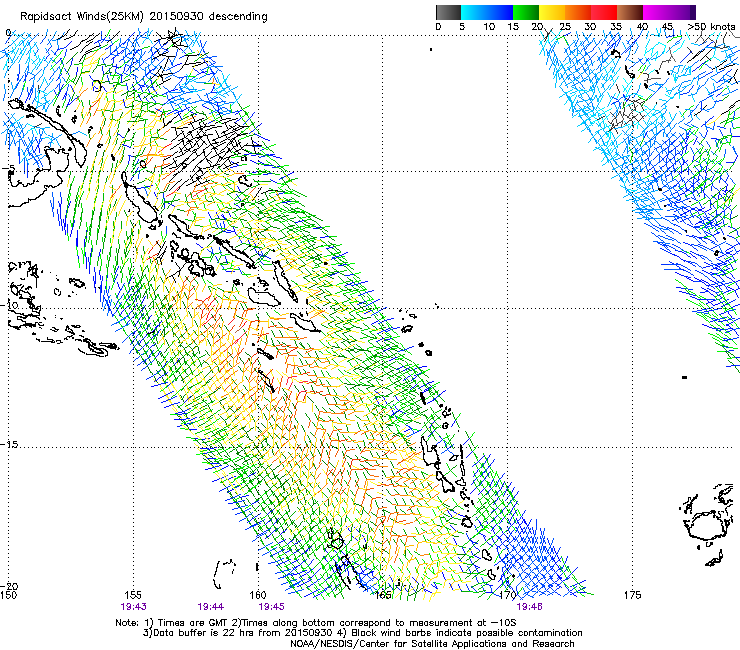Screen dimensions: 740x650
Task: Click the '25' color scale label
Action: (x=564, y=26)
